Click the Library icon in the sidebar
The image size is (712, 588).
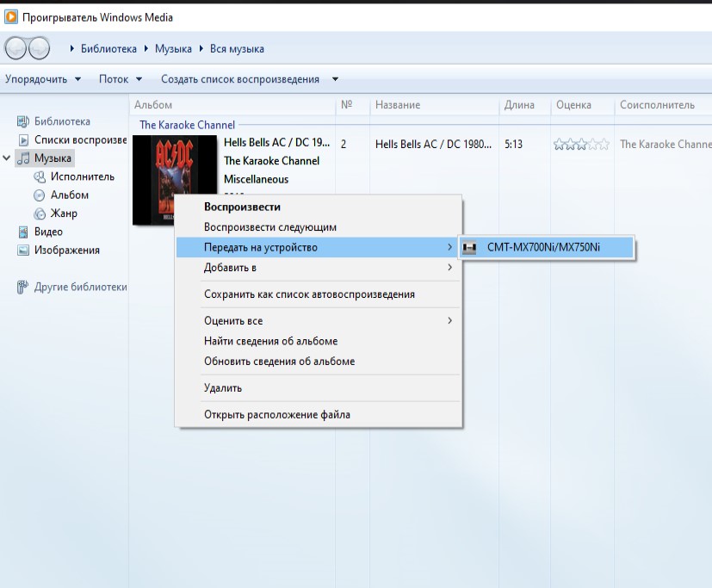[x=24, y=121]
